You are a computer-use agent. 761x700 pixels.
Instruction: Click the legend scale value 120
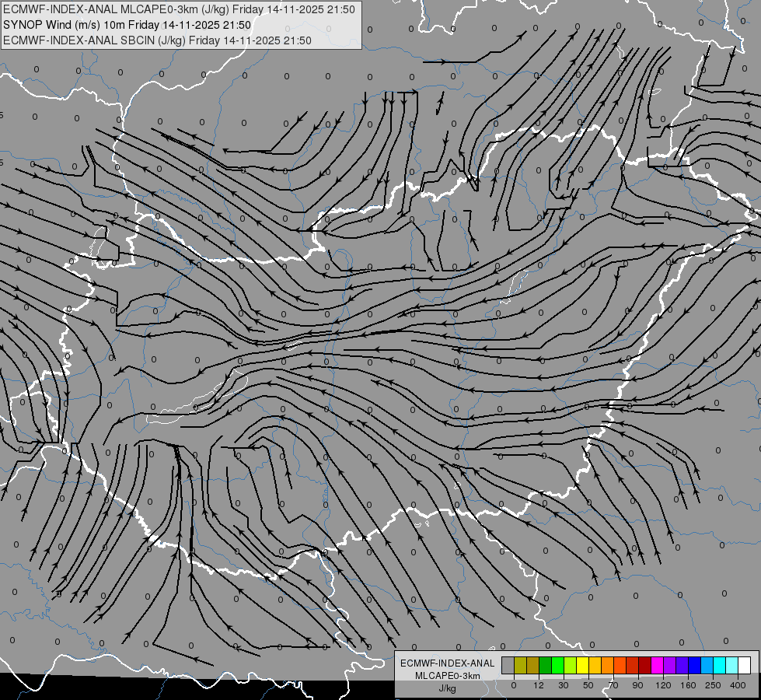pos(663,685)
